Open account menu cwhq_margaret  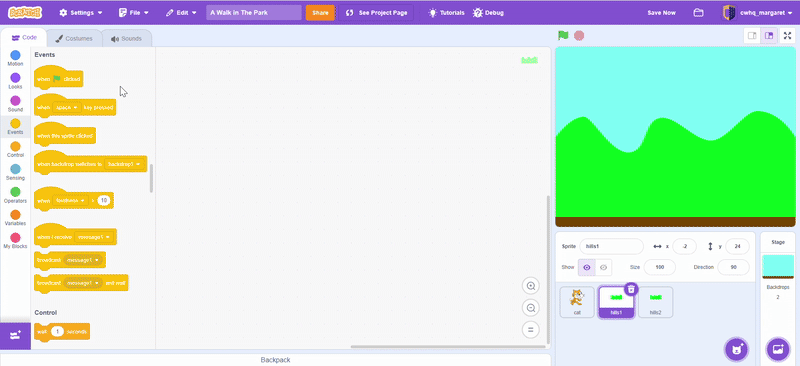tap(759, 13)
